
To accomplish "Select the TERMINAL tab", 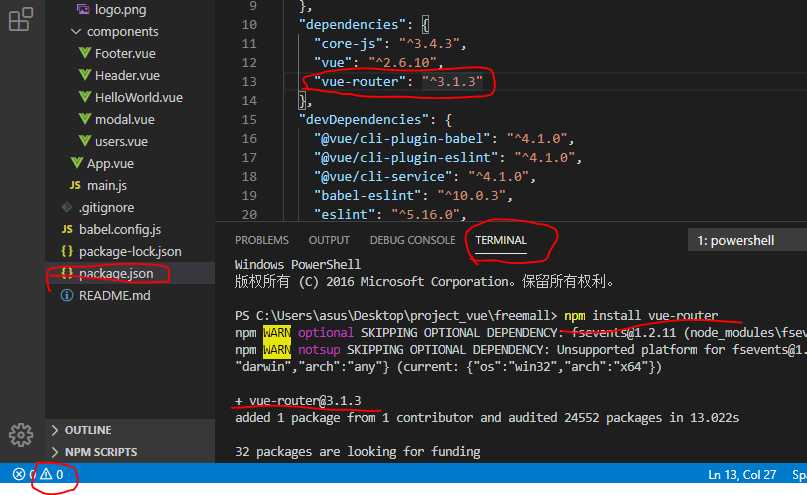I will (501, 240).
